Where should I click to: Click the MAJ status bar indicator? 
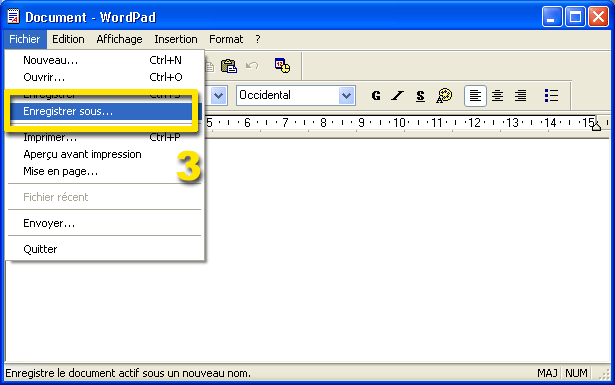pyautogui.click(x=547, y=373)
